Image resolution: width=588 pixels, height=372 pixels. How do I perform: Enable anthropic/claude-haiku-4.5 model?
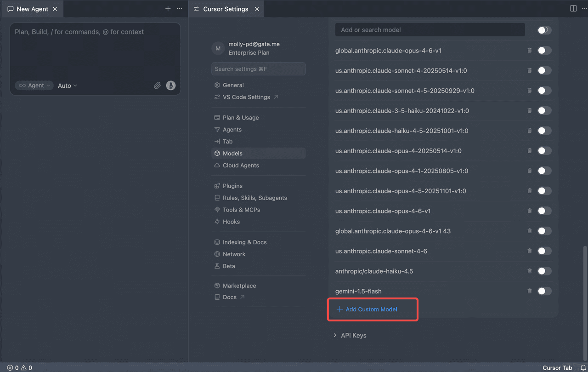point(544,271)
